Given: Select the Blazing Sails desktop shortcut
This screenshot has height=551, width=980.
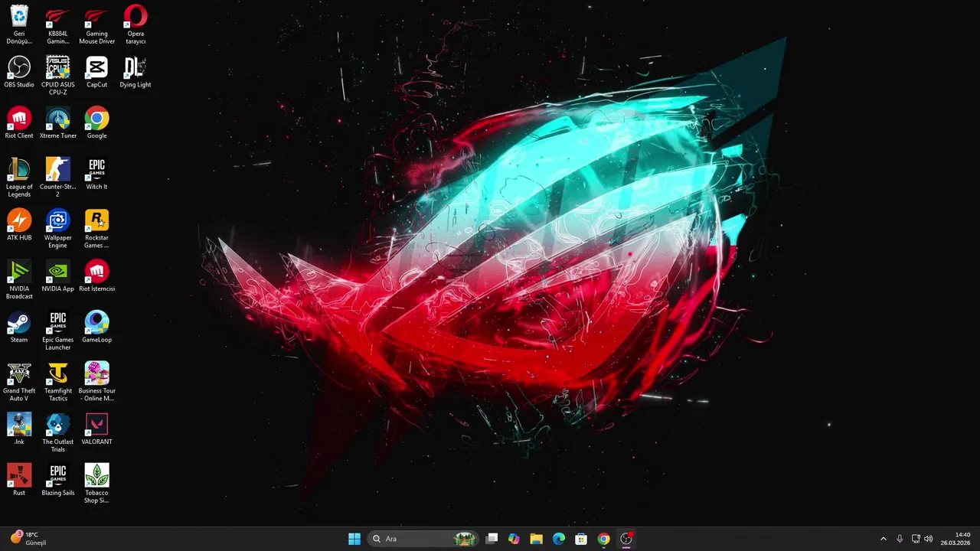Looking at the screenshot, I should click(x=58, y=480).
